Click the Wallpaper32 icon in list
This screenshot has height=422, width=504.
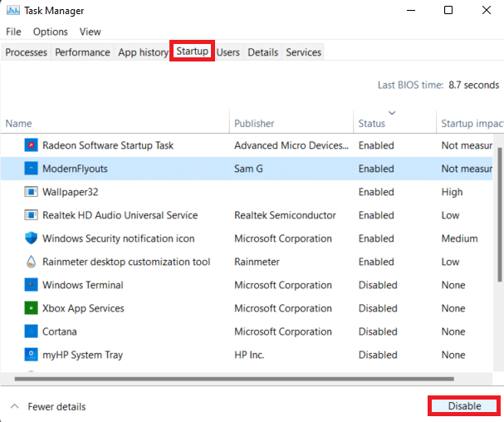coord(31,192)
